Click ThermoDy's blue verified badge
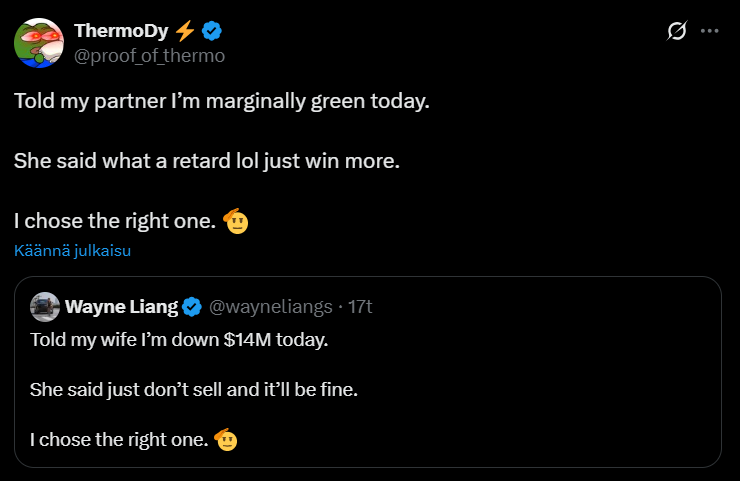Screen dimensions: 740x481 [x=214, y=31]
